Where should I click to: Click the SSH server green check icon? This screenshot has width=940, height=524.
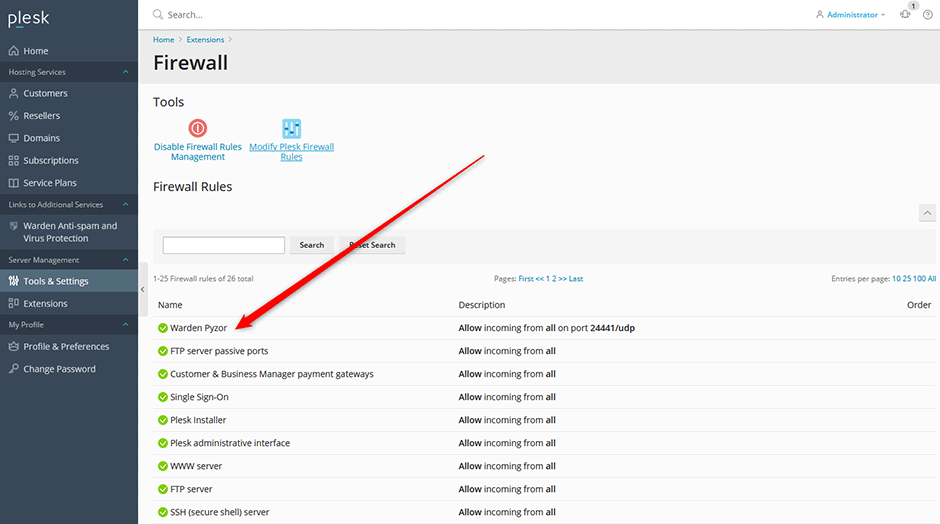pos(162,512)
